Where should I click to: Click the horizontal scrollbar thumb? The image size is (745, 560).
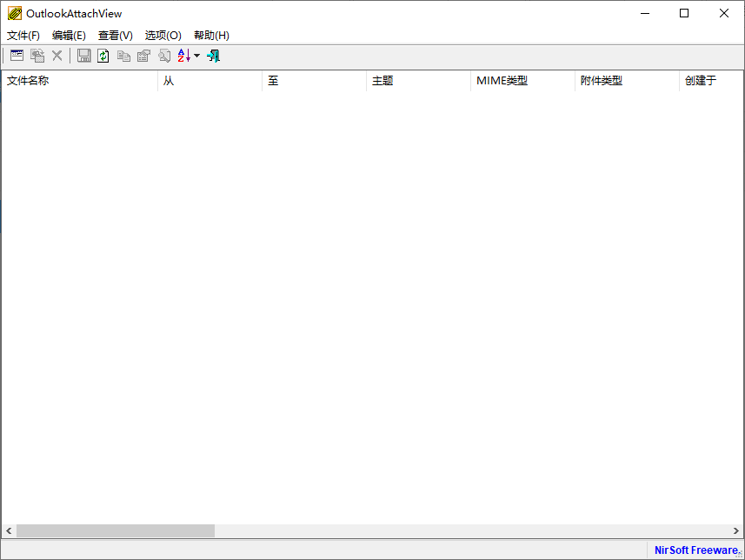coord(116,530)
